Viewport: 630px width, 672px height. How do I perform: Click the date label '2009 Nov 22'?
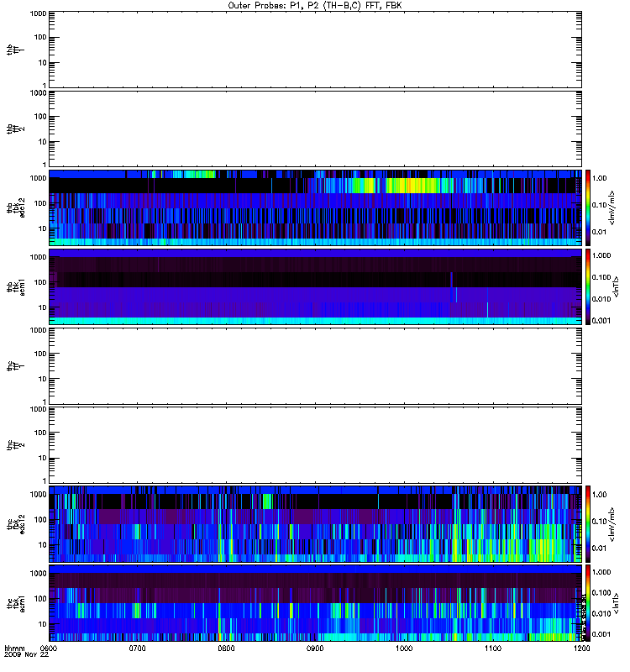pyautogui.click(x=26, y=655)
